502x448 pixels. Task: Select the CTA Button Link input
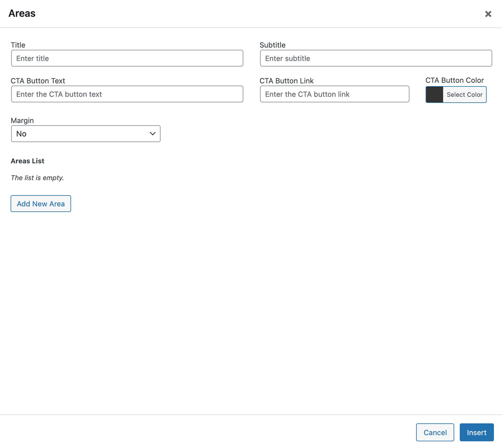[x=334, y=94]
